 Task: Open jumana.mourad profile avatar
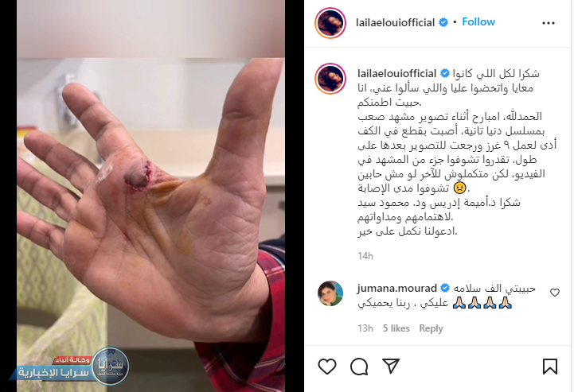tap(330, 293)
